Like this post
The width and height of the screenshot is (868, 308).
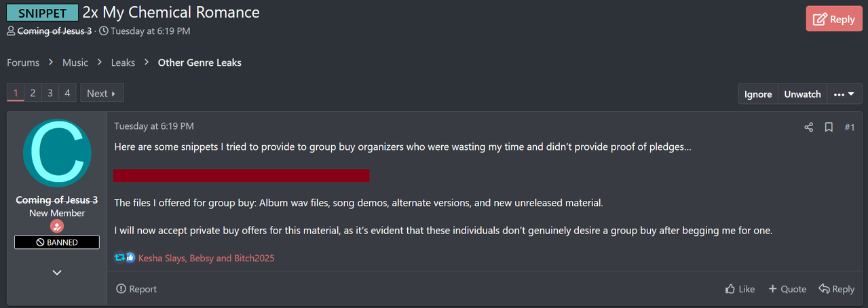(740, 289)
